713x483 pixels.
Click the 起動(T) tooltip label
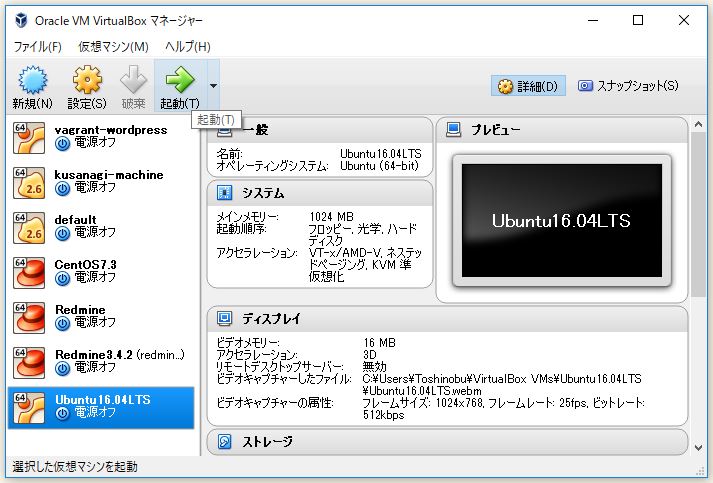tap(216, 120)
